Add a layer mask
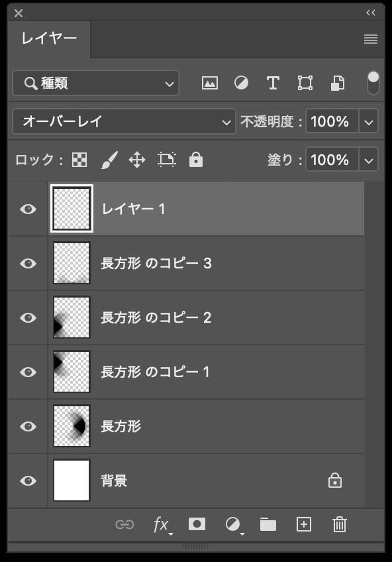 pos(196,524)
